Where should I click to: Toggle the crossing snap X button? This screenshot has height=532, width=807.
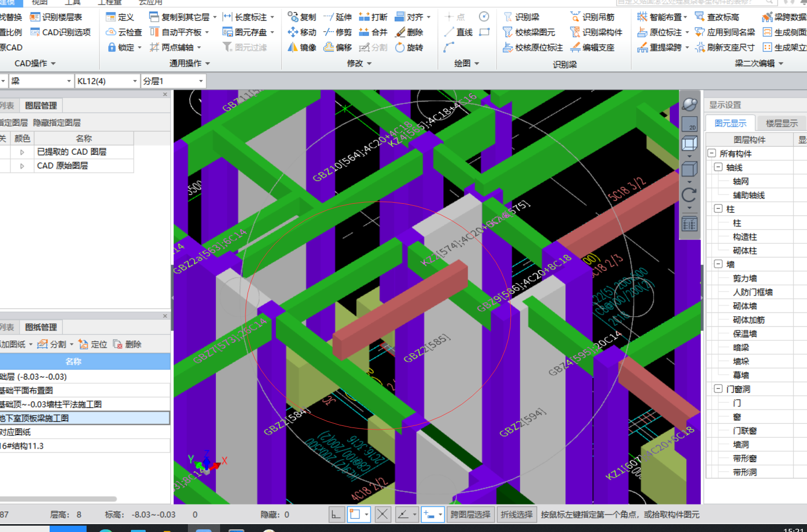tap(383, 515)
